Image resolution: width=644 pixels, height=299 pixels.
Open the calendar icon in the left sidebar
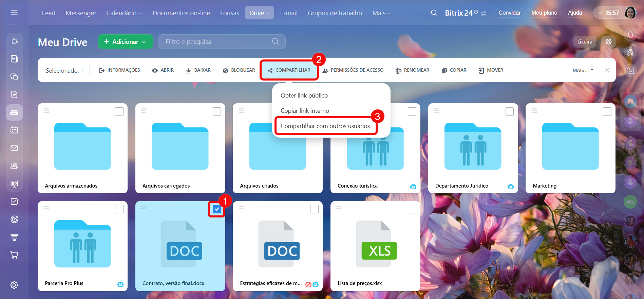tap(14, 130)
